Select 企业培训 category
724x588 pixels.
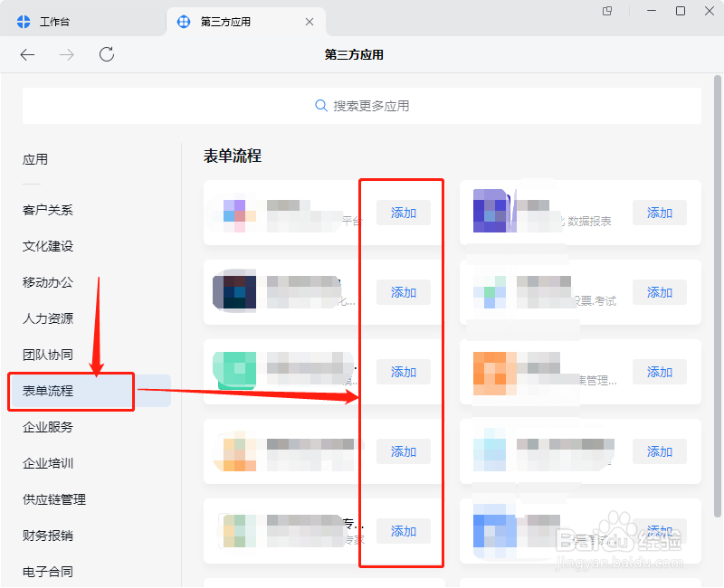pyautogui.click(x=48, y=463)
